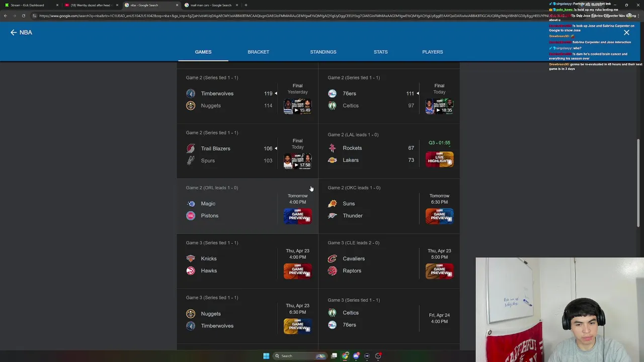Screen dimensions: 644x362
Task: Close the nba - Google Search tab
Action: click(177, 5)
